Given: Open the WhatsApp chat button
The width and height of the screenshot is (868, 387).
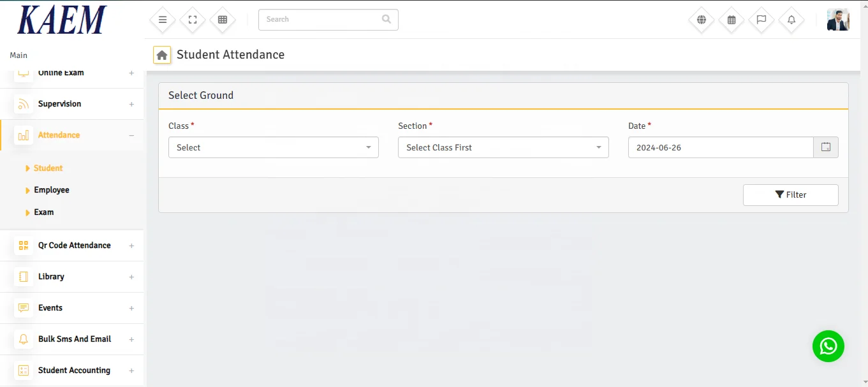Looking at the screenshot, I should pos(828,346).
